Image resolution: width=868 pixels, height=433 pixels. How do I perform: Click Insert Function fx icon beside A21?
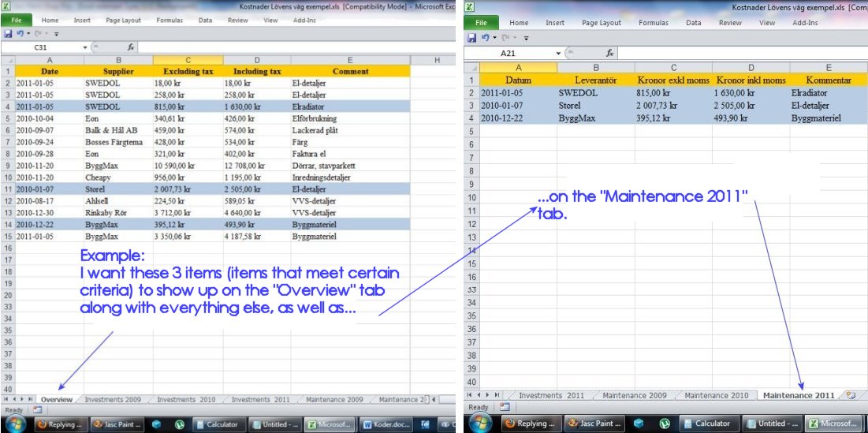point(609,53)
